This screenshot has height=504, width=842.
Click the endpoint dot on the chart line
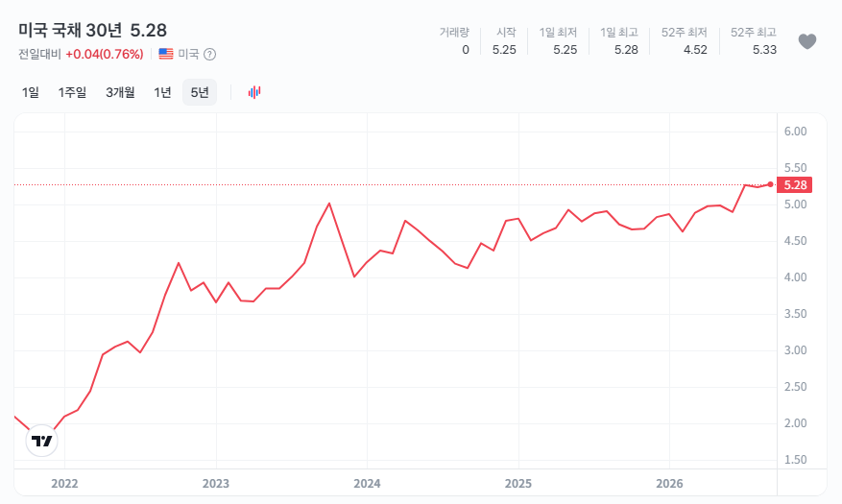pyautogui.click(x=771, y=184)
